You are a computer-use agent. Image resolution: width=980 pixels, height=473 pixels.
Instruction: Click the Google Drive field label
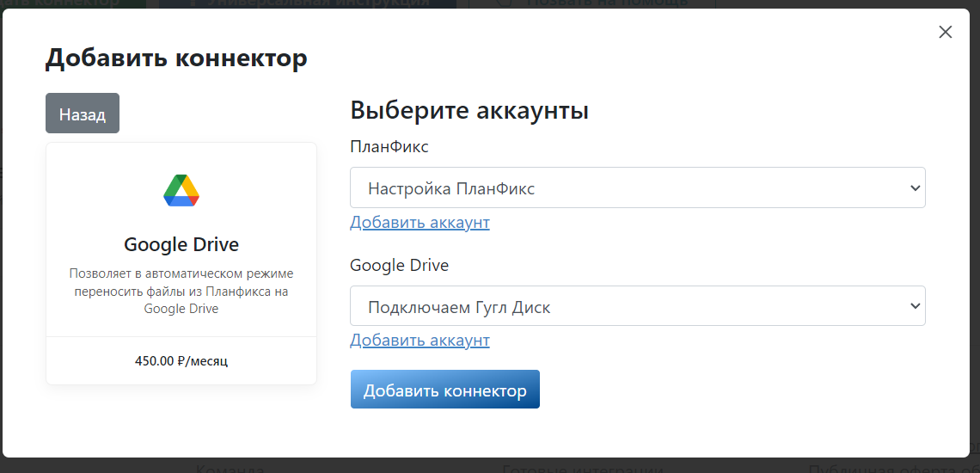(400, 265)
